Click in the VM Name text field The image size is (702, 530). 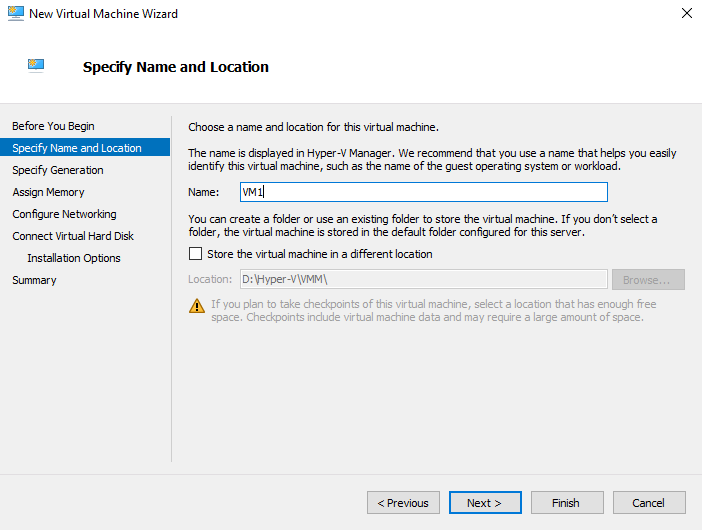tap(423, 192)
